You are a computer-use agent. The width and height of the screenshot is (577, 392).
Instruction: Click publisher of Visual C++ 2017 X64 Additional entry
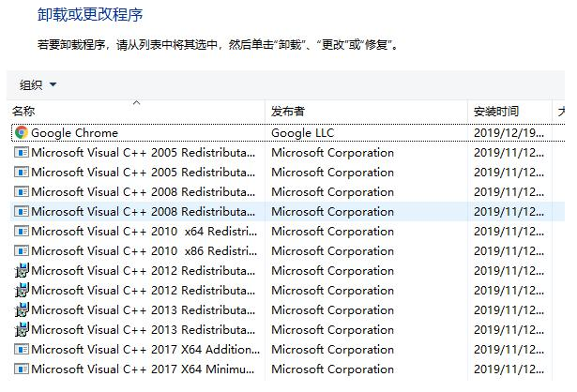coord(332,350)
